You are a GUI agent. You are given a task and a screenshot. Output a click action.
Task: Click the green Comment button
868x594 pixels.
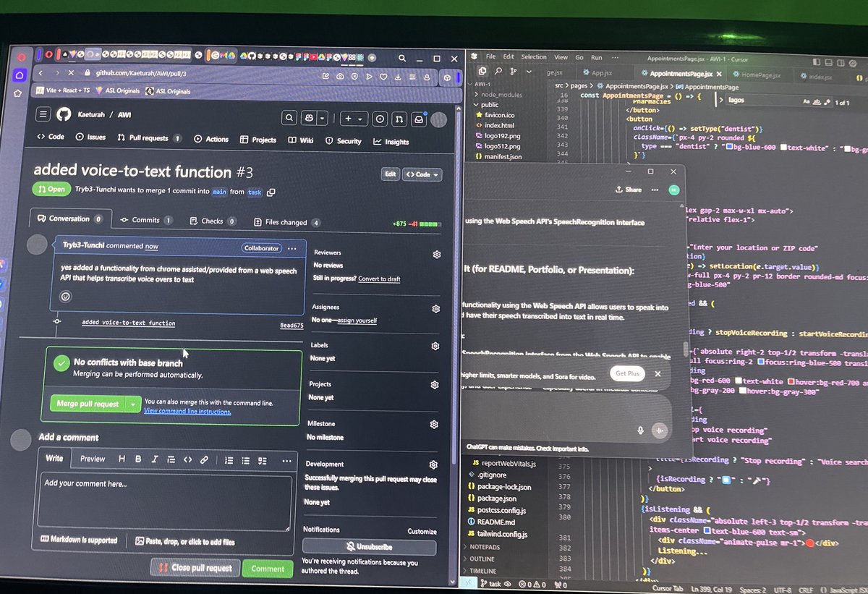coord(268,569)
